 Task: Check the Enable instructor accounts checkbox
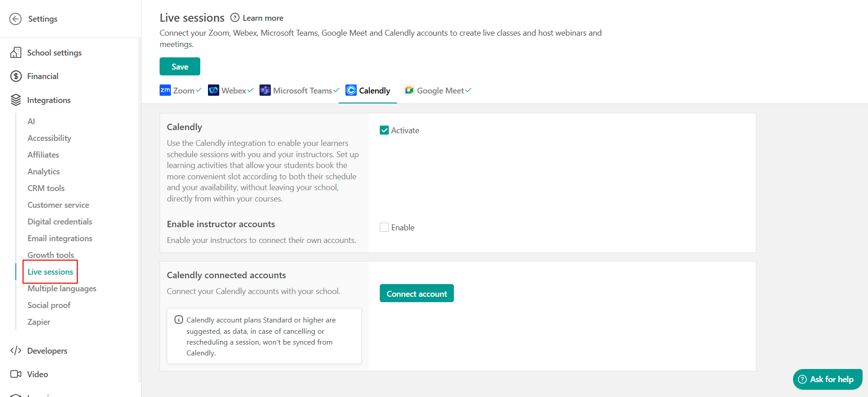tap(384, 227)
